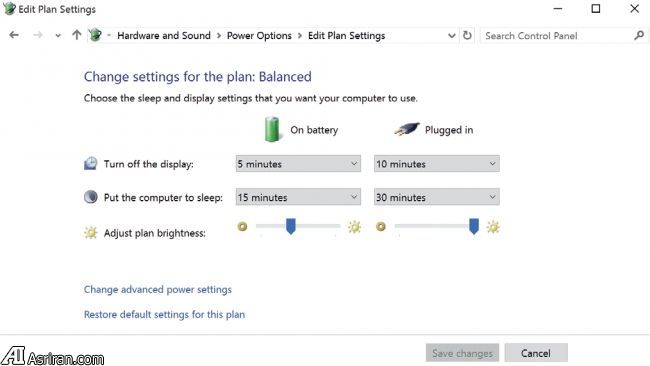Navigate to Power Options breadcrumb

259,36
